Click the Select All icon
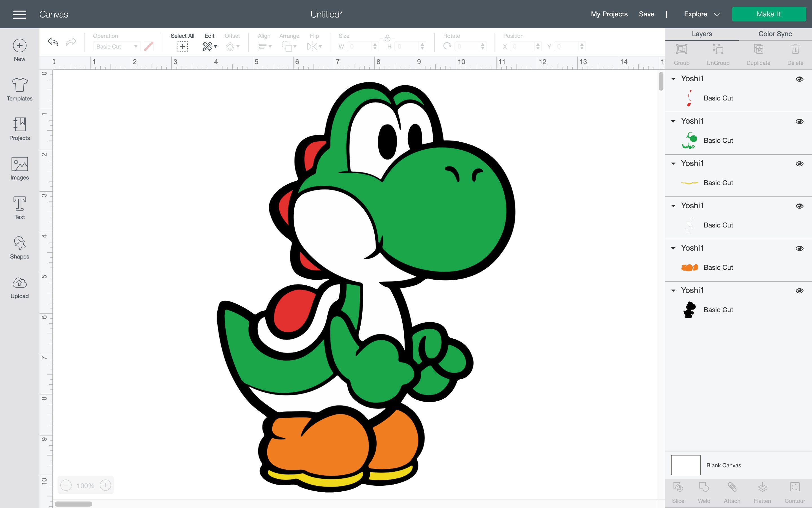 tap(182, 46)
